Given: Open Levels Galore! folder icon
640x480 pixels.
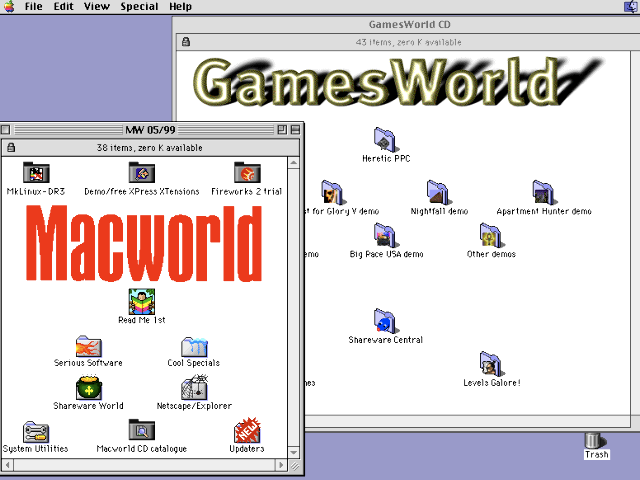Looking at the screenshot, I should click(490, 364).
